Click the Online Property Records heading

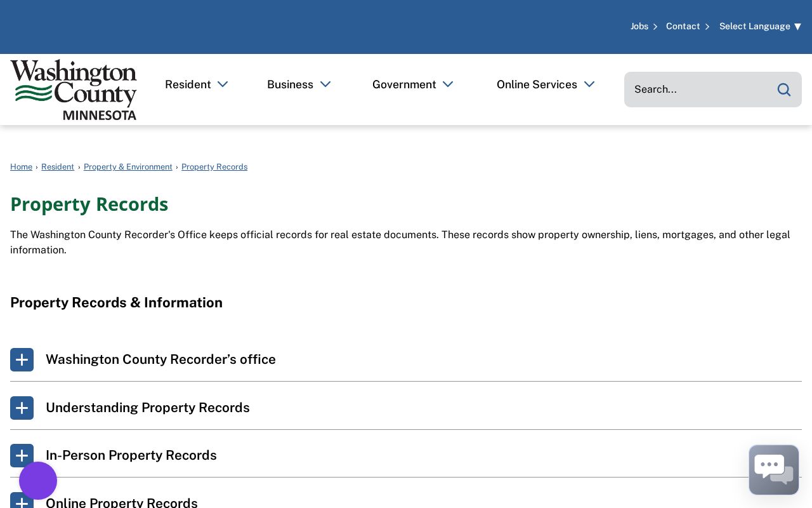[x=122, y=502]
